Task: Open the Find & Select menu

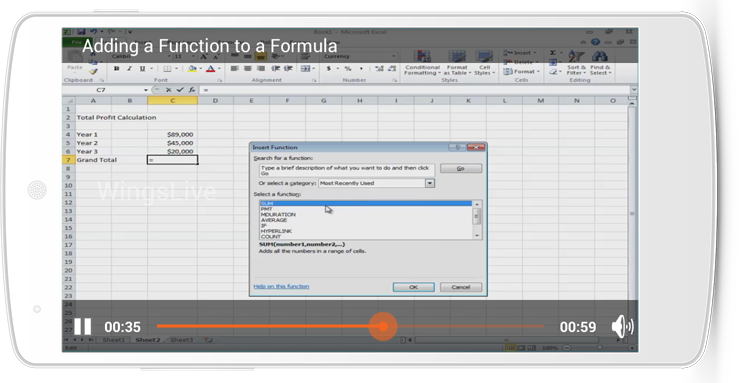Action: (x=600, y=64)
